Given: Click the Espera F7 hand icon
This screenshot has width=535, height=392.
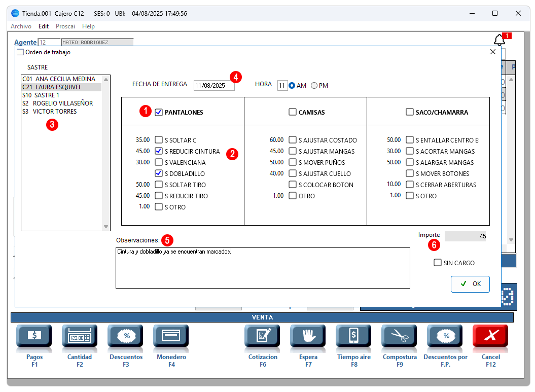Looking at the screenshot, I should point(308,336).
